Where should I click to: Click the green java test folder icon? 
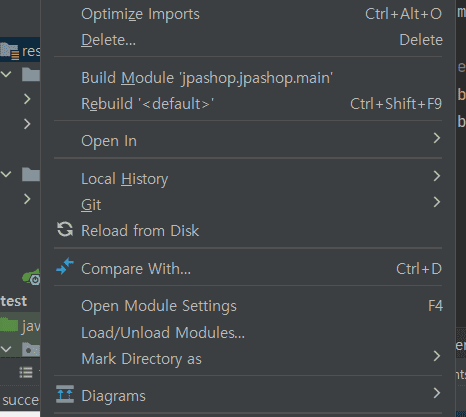pos(9,325)
